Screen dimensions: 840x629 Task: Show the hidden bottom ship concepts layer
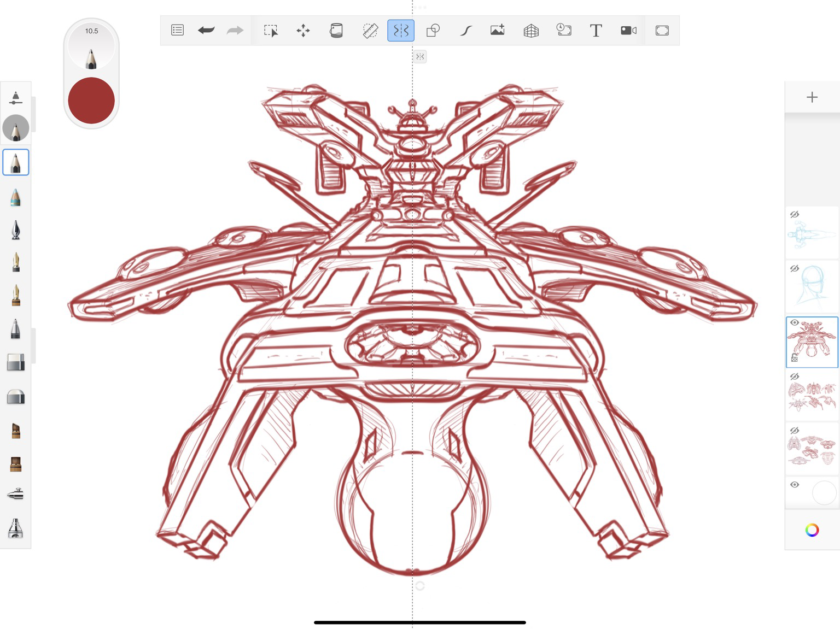click(x=795, y=431)
